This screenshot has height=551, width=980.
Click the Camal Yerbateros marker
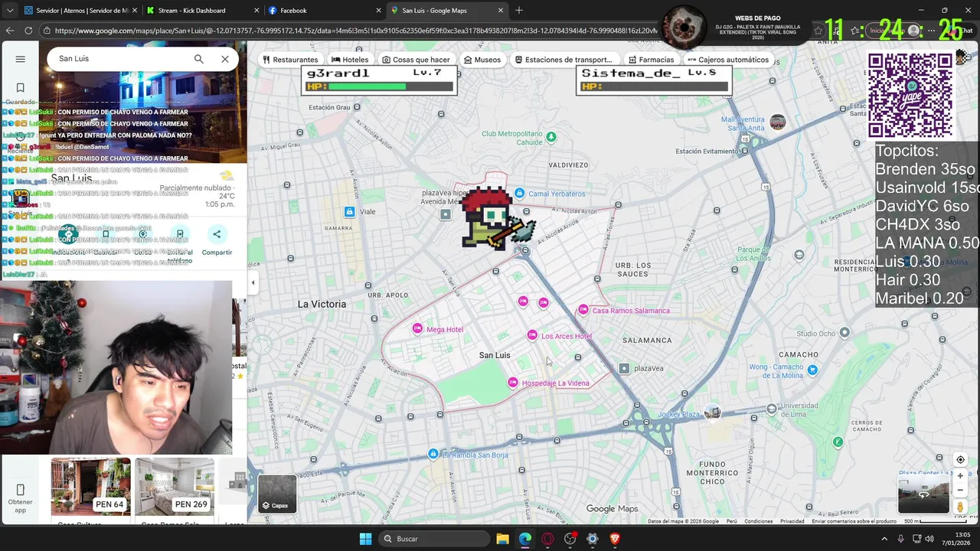coord(519,193)
